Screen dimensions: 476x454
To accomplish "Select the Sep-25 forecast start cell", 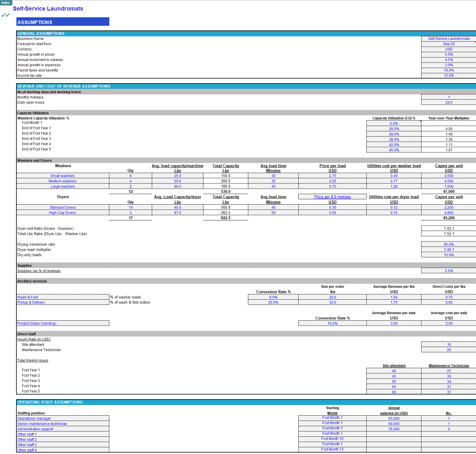I will point(448,44).
